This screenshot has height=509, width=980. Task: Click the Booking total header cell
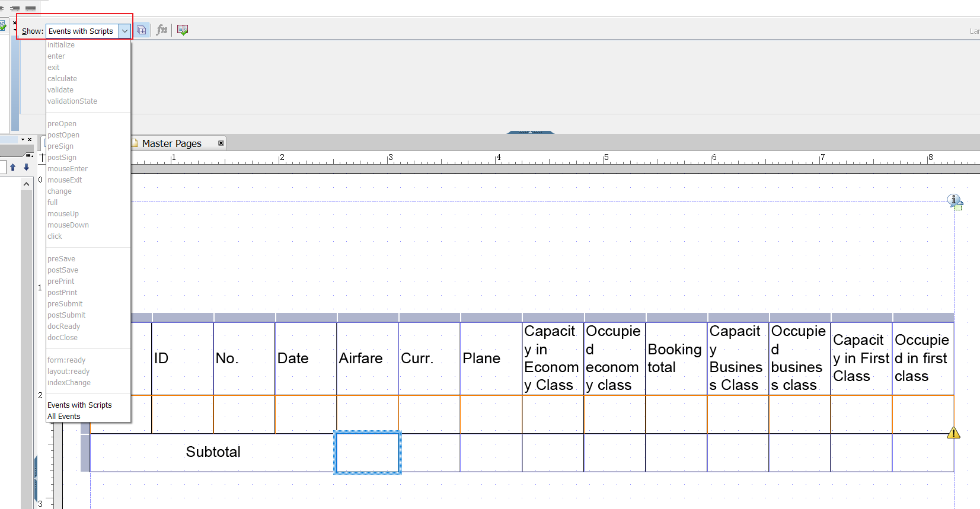pyautogui.click(x=676, y=358)
